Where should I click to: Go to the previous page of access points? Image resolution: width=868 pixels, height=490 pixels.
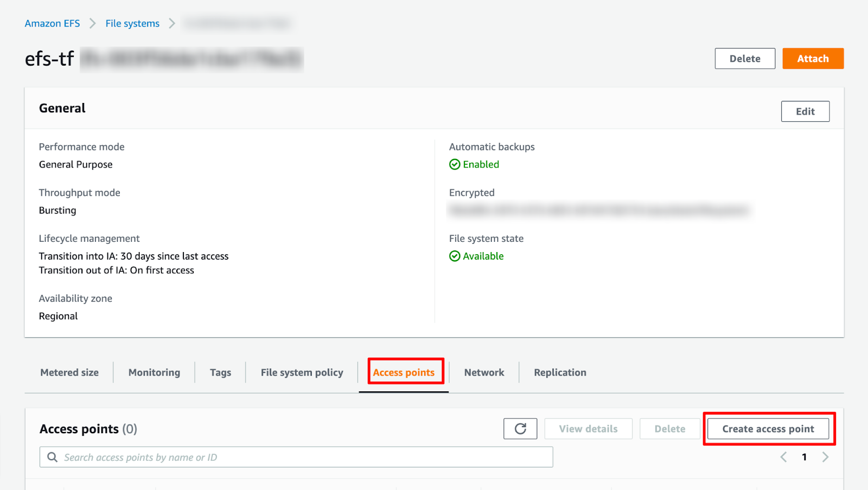click(783, 457)
